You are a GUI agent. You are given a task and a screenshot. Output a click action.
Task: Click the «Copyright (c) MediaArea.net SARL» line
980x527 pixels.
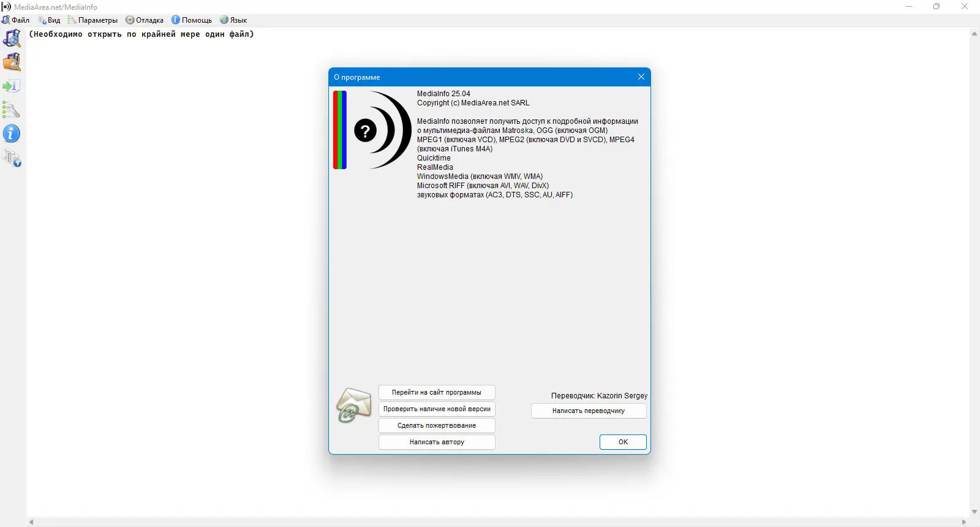tap(473, 103)
